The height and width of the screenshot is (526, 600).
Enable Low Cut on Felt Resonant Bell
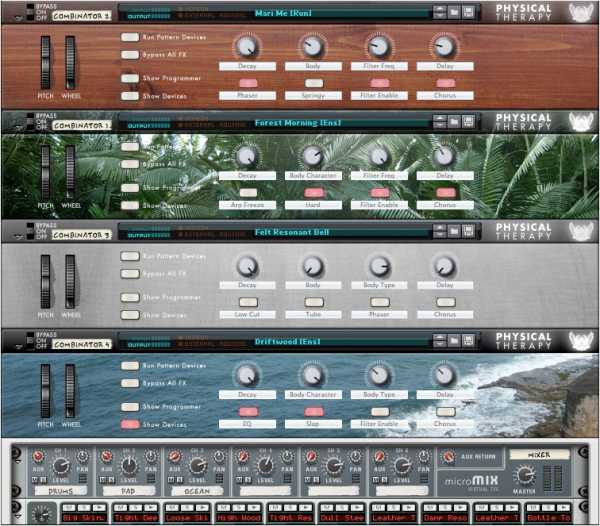coord(248,302)
